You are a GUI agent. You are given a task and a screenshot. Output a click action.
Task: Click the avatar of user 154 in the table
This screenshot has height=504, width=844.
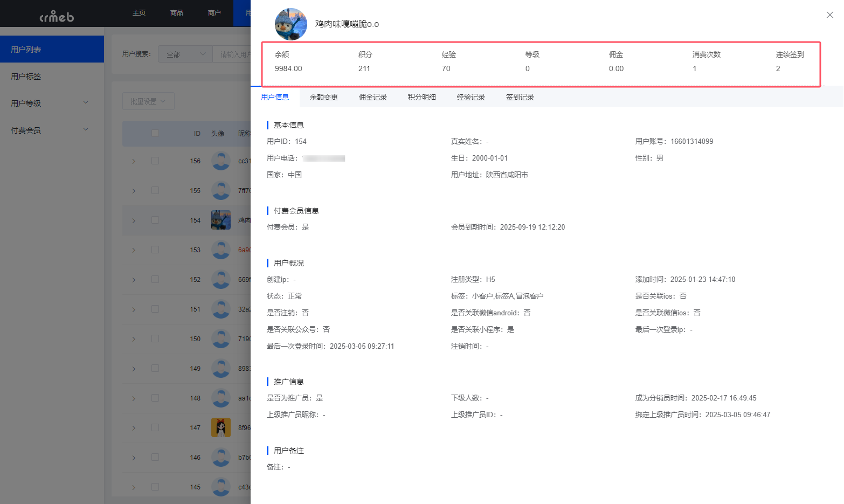[221, 220]
